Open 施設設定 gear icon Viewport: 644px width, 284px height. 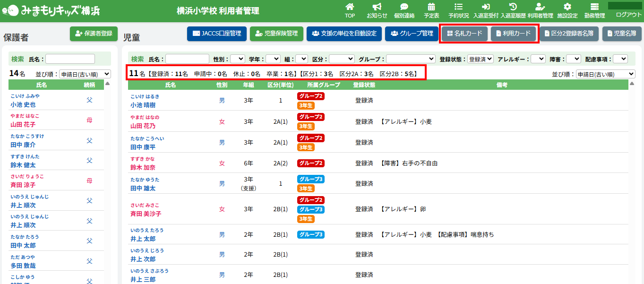click(x=567, y=7)
